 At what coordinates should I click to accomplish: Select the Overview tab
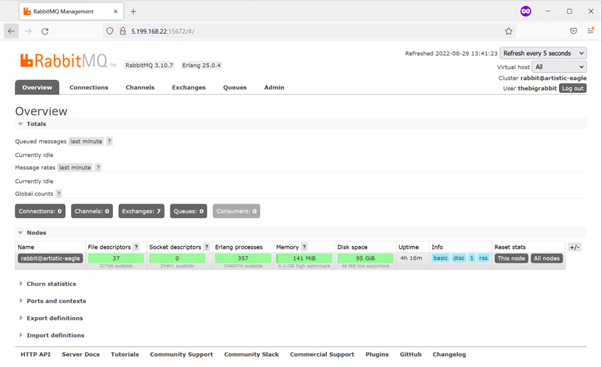tap(37, 88)
